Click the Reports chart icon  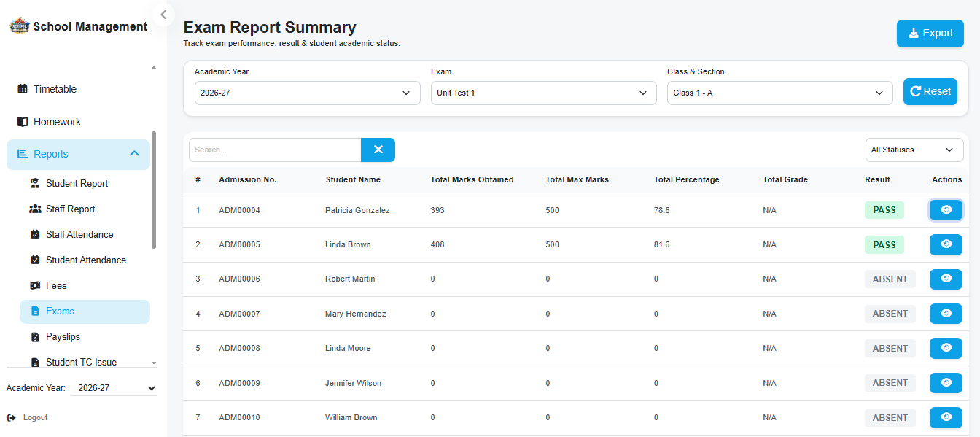pos(23,154)
